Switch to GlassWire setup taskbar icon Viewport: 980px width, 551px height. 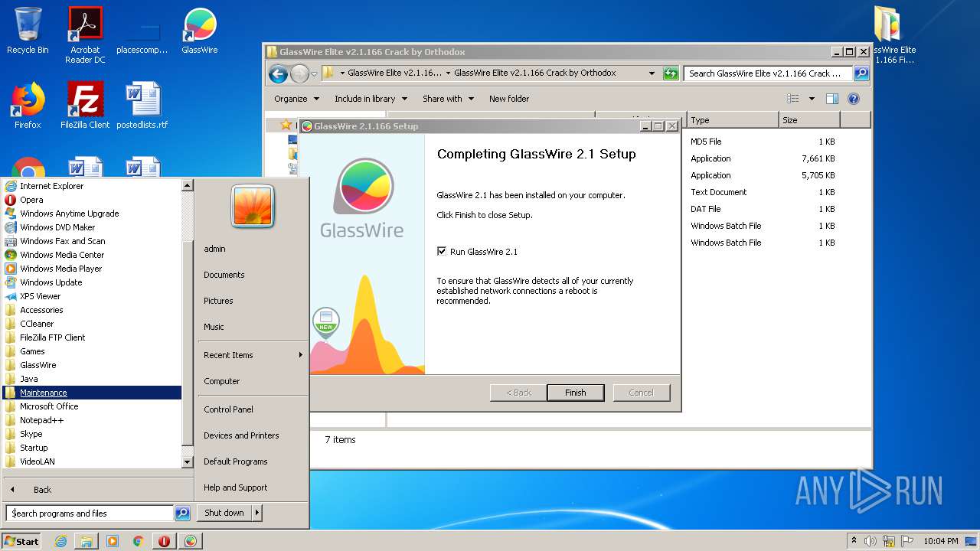[190, 541]
